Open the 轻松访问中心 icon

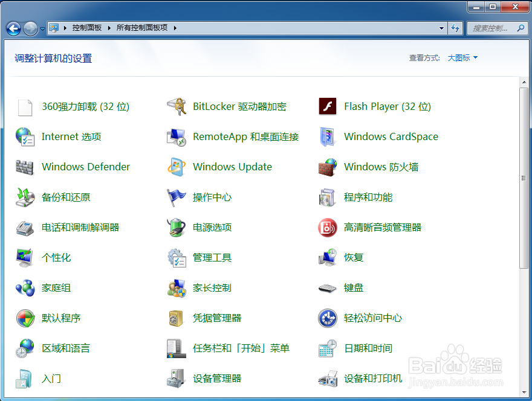tap(328, 318)
